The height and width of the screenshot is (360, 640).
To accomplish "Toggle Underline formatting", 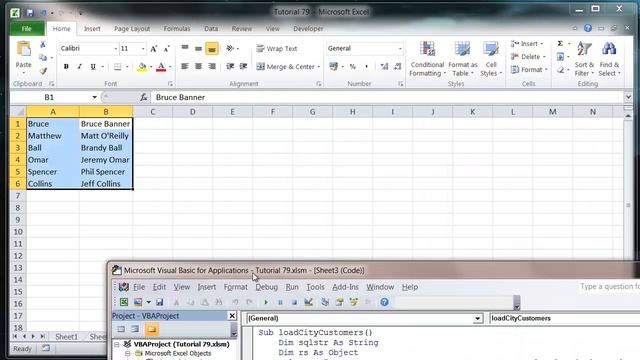I will pyautogui.click(x=93, y=67).
